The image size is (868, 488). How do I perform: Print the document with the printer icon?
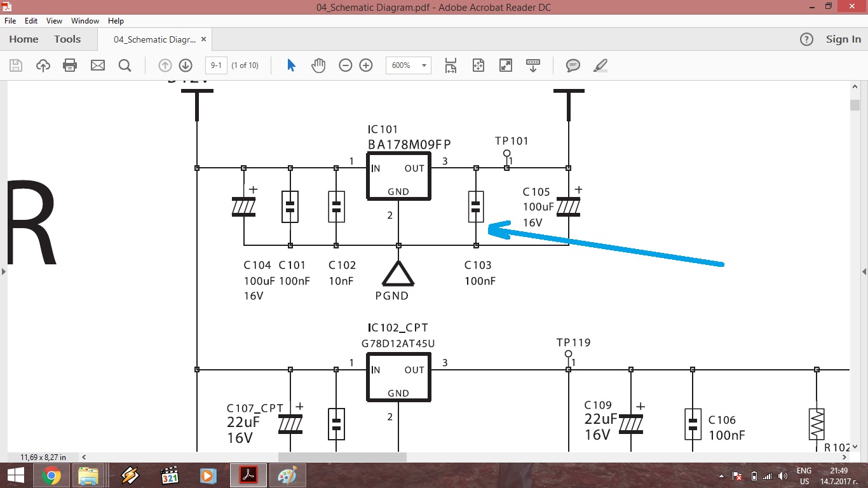[x=70, y=65]
